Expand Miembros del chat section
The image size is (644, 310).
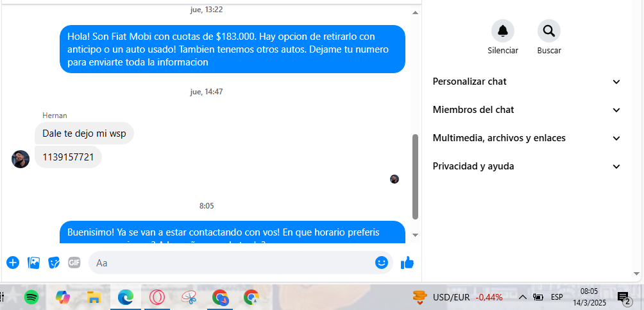click(527, 110)
